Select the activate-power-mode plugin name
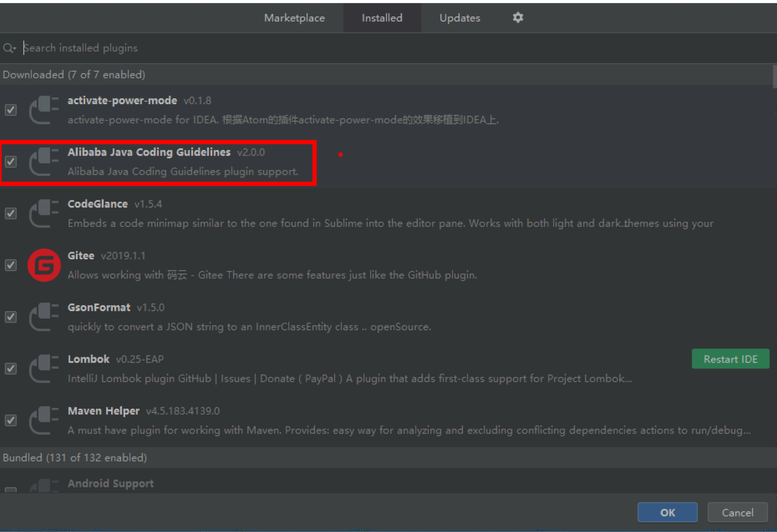This screenshot has height=532, width=777. click(122, 100)
